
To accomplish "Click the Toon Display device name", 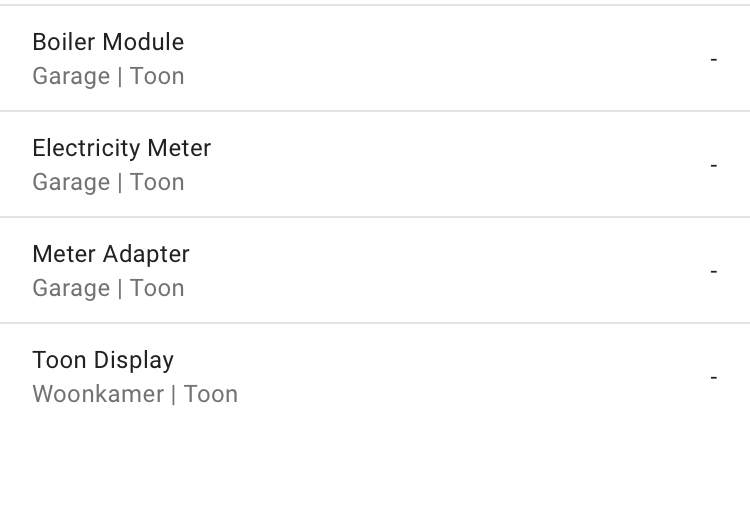I will [103, 360].
